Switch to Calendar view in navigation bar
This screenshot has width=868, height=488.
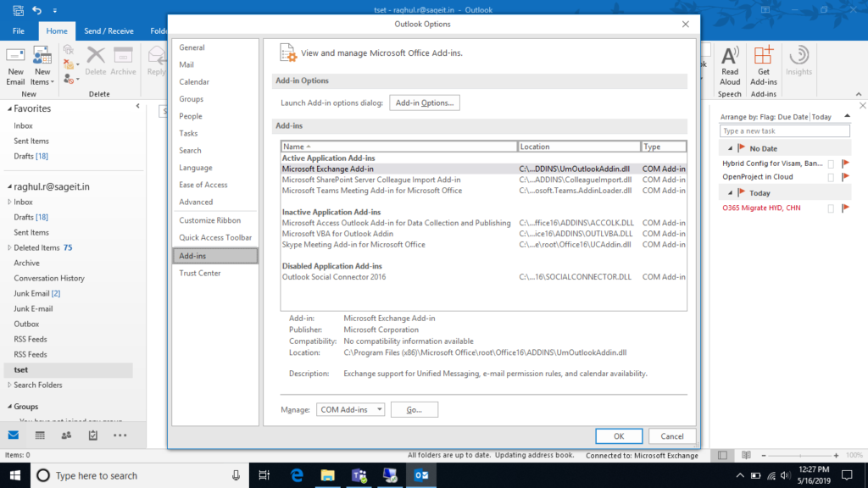(x=40, y=435)
